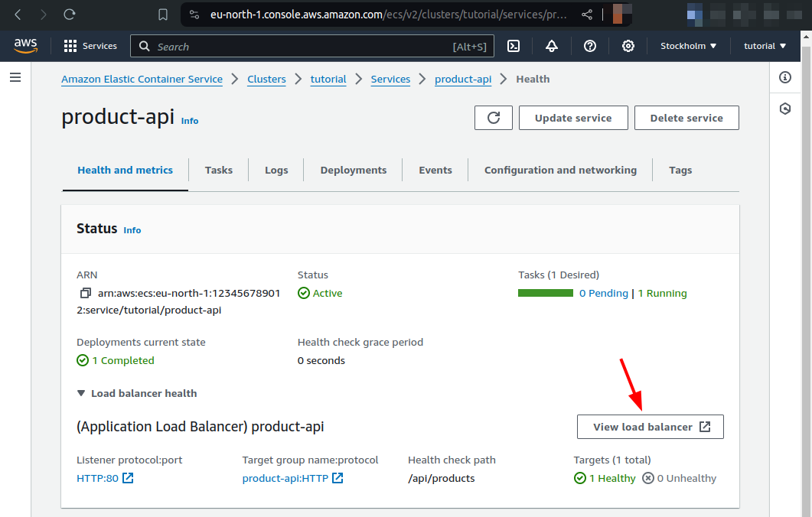Click Update service button
This screenshot has height=517, width=812.
[x=573, y=118]
